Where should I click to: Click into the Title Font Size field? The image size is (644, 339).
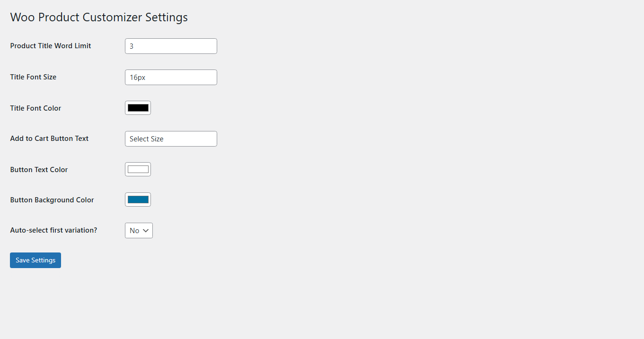(x=171, y=78)
